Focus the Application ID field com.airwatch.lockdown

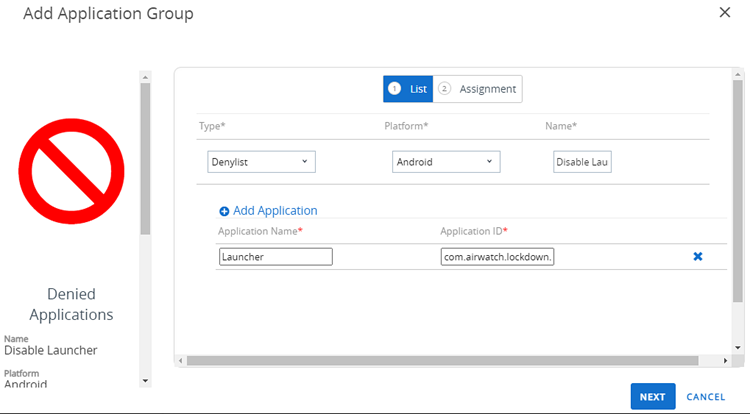tap(497, 257)
